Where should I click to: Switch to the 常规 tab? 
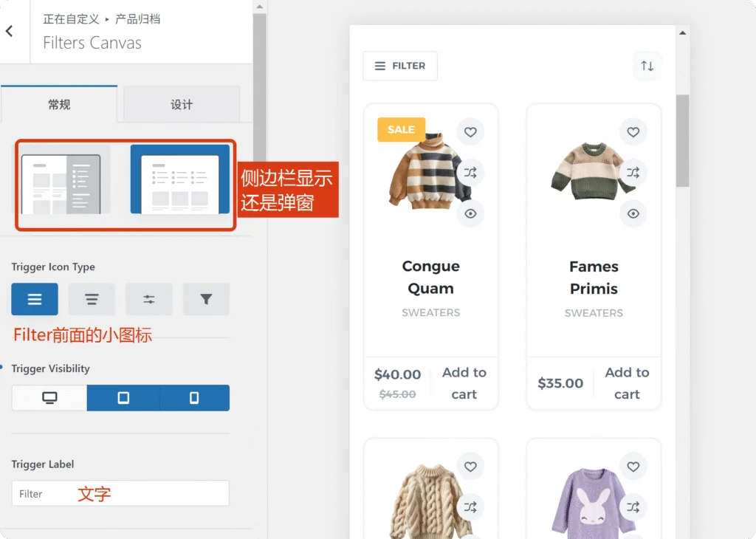click(x=59, y=104)
